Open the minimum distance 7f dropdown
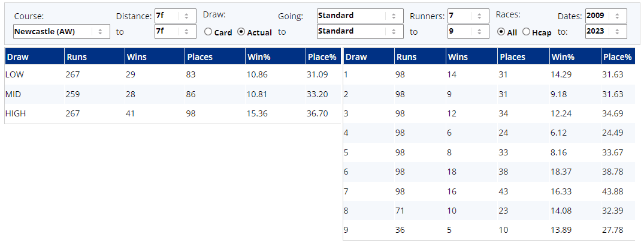The height and width of the screenshot is (243, 644). (175, 16)
